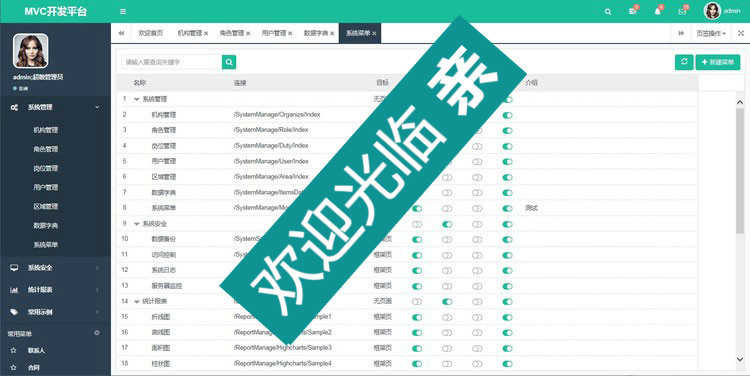
Task: Close the active 系统菜单 tab with its x
Action: pyautogui.click(x=374, y=33)
